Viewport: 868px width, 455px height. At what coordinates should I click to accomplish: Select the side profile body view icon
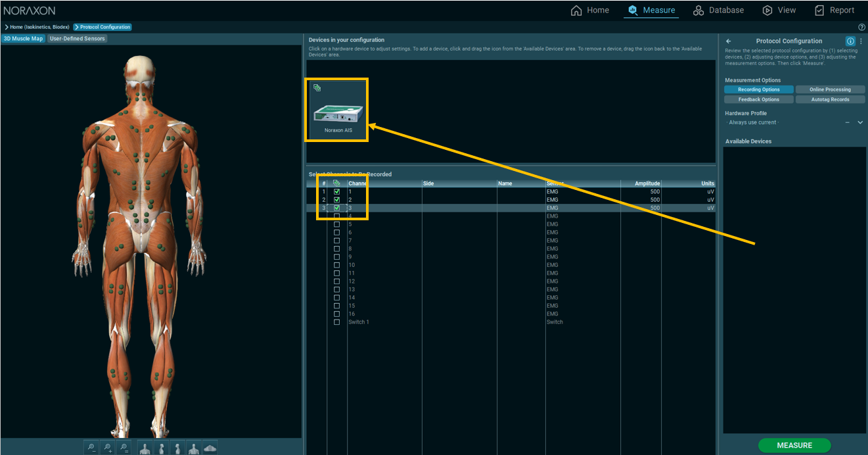pos(161,448)
